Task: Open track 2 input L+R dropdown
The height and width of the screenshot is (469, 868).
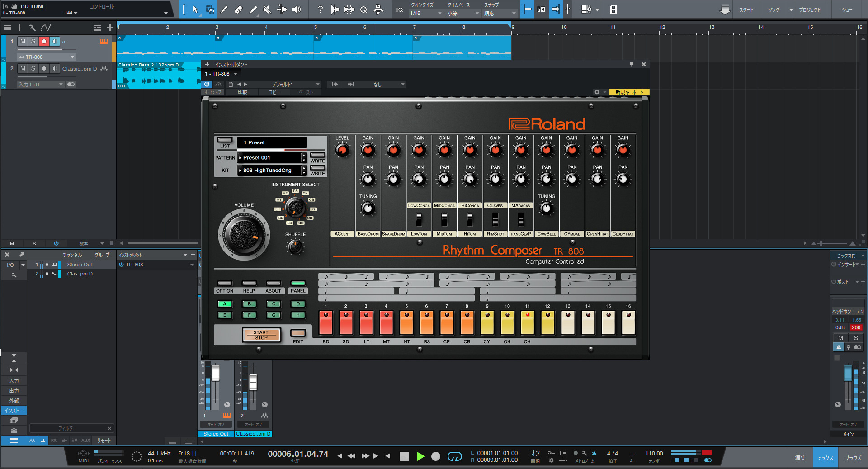Action: pyautogui.click(x=41, y=85)
